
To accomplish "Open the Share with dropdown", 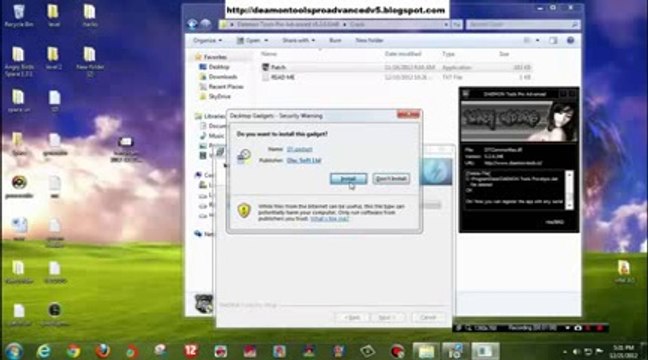I will (298, 41).
